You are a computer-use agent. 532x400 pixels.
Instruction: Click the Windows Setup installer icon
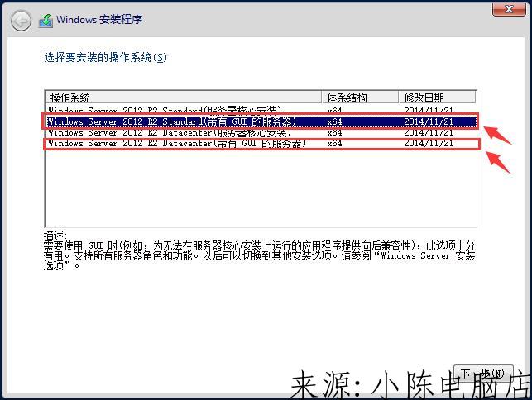pos(46,21)
